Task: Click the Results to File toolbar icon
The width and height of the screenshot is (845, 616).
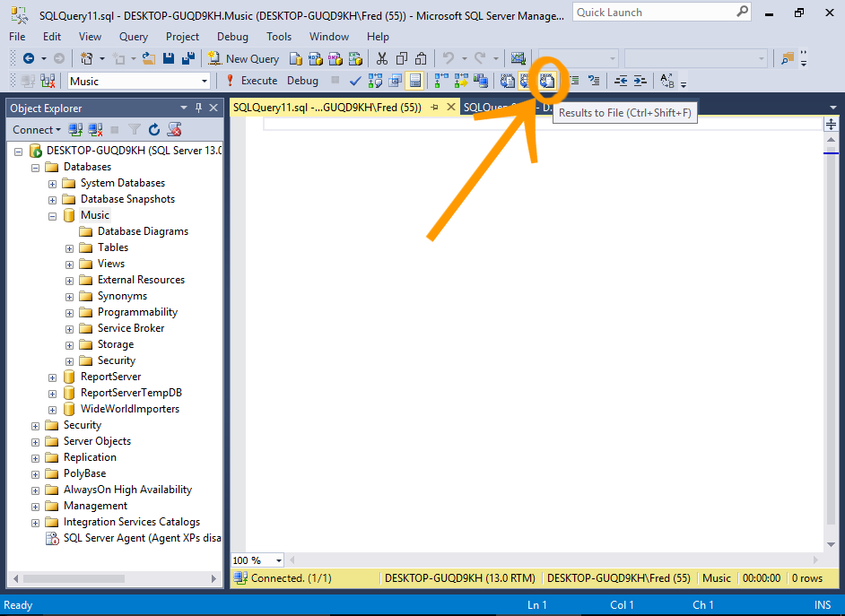Action: pos(547,81)
